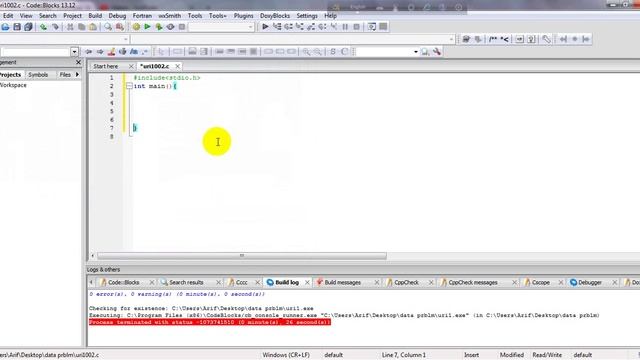This screenshot has width=640, height=360.
Task: Open the Debugger log tab
Action: point(589,282)
